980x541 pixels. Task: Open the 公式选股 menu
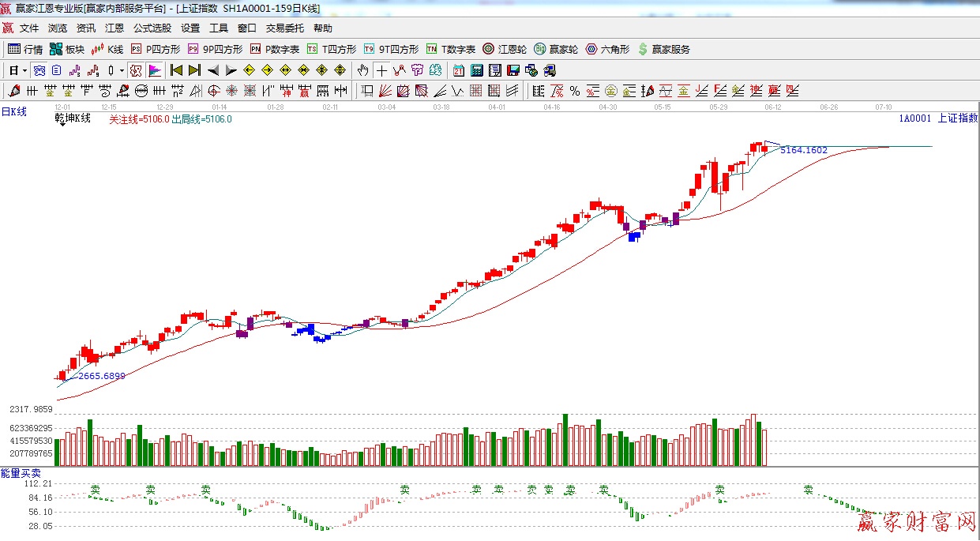pyautogui.click(x=152, y=28)
